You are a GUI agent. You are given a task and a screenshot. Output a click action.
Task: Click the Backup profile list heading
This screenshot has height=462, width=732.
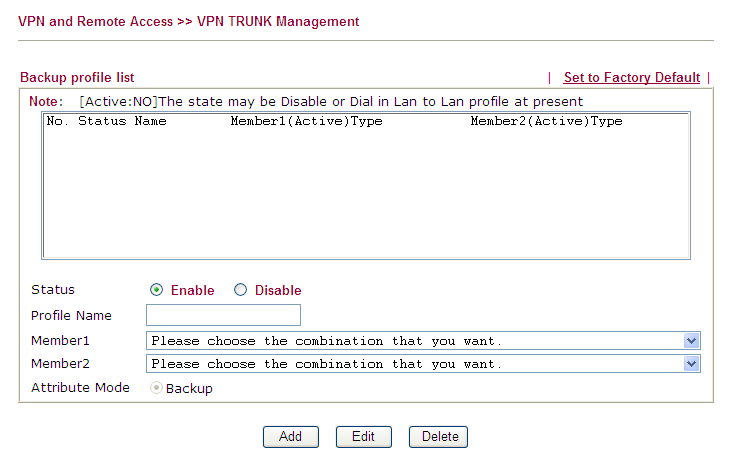click(x=77, y=77)
